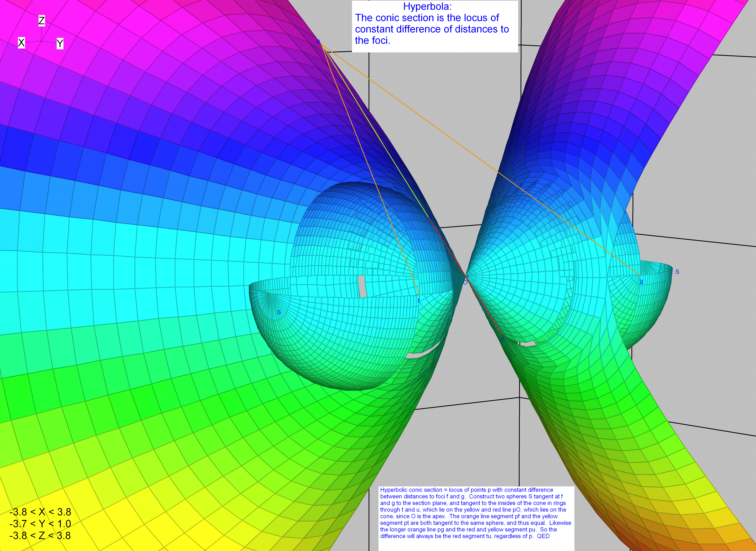Click the point label p
Viewport: 756px width, 551px height.
click(x=318, y=41)
